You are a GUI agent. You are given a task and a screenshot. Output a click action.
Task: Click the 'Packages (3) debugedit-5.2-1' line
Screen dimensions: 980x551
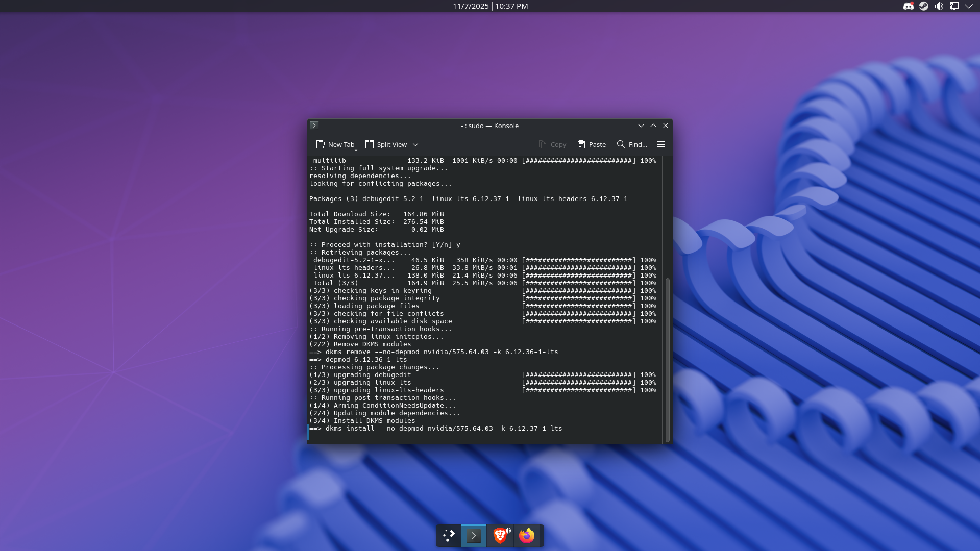coord(469,199)
